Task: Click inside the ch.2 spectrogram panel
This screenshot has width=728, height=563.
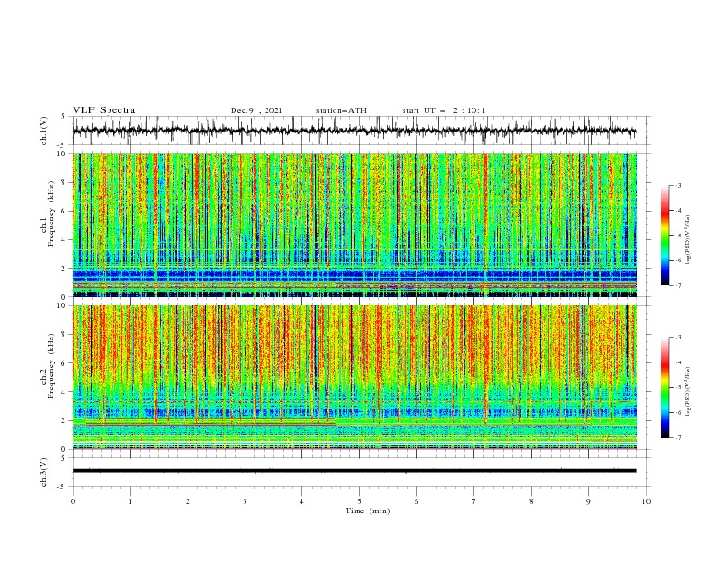Action: click(354, 377)
